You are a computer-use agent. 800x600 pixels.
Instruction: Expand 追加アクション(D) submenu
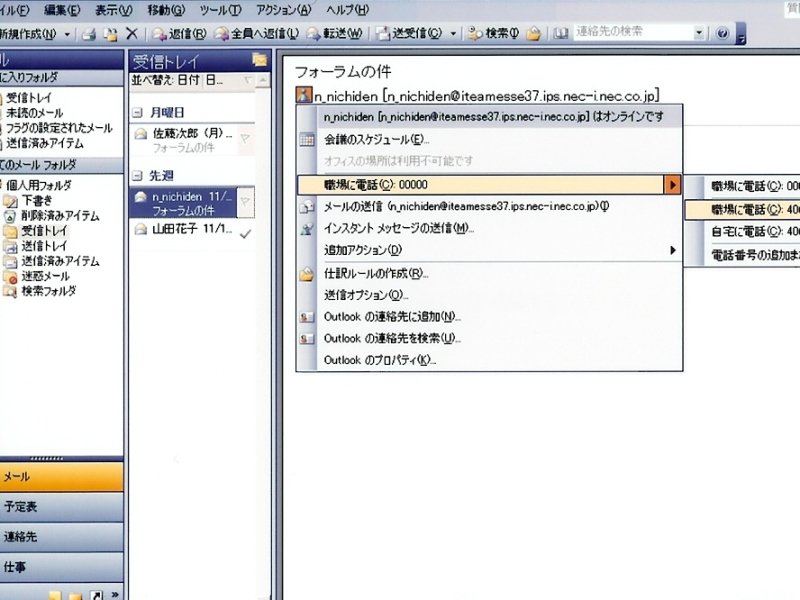tap(489, 250)
